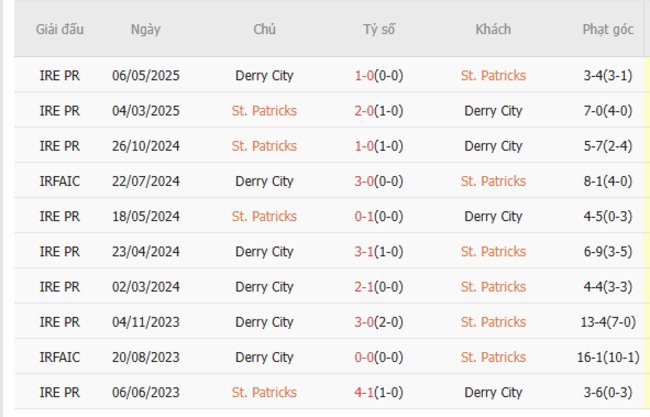Click Derry City in the 18/05/2024 row

click(x=493, y=216)
